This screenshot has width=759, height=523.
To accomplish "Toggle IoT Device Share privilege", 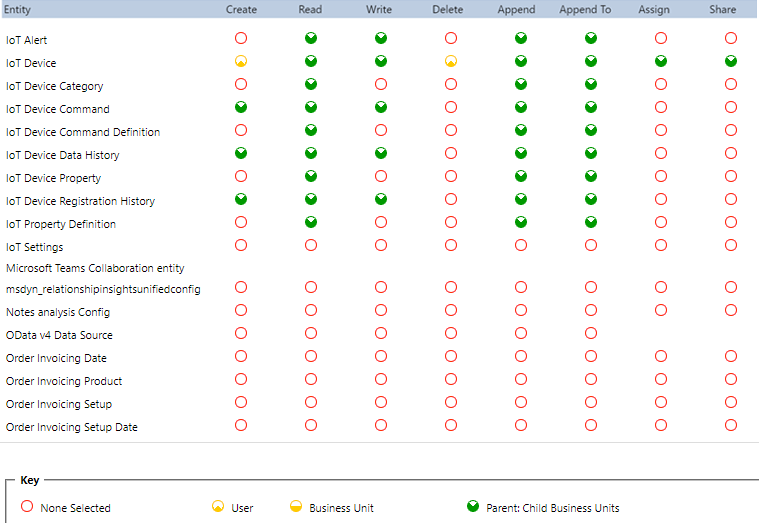I will 731,61.
